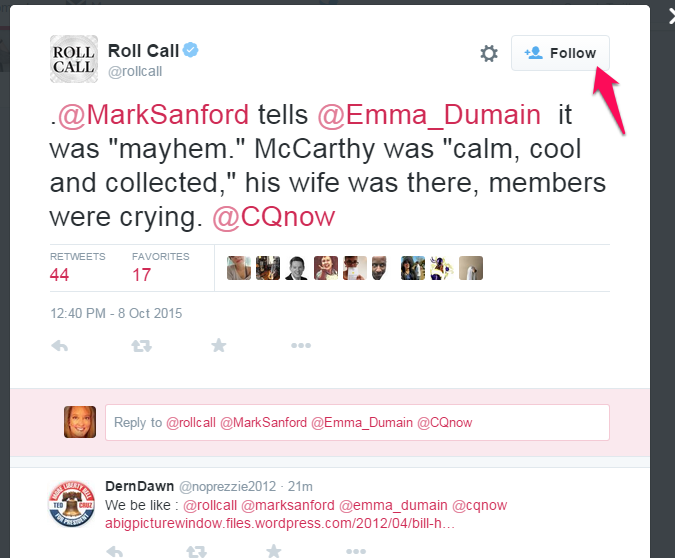Screen dimensions: 675x558
Task: Open the abigpicturewindow wordpress link
Action: pos(280,523)
